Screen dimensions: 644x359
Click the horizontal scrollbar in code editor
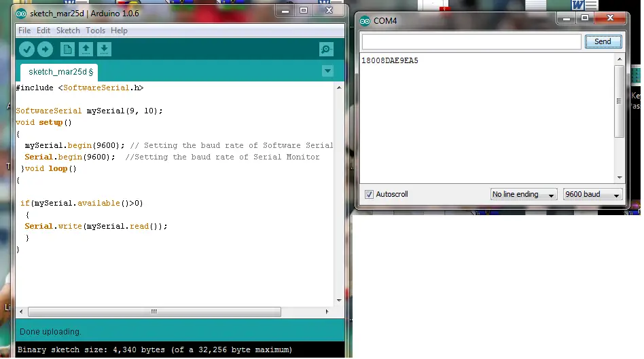[x=154, y=312]
